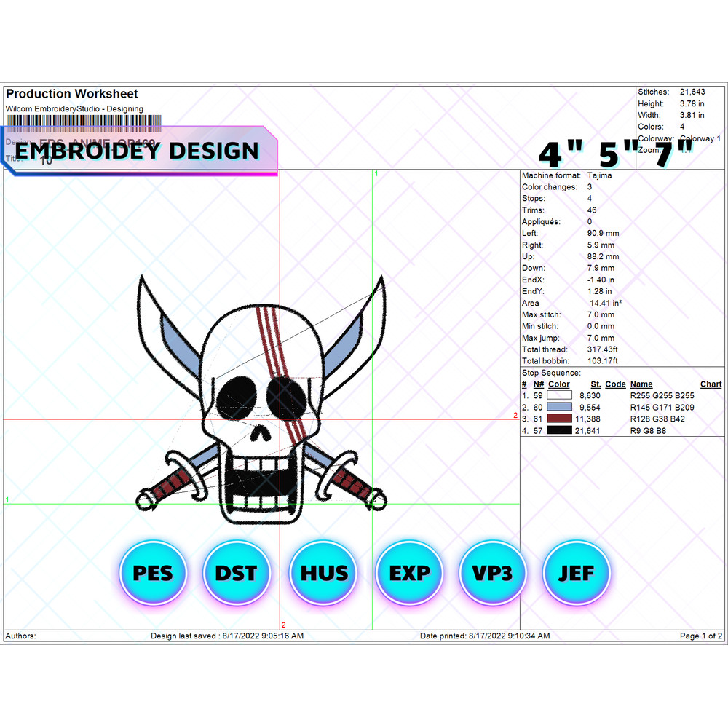Screen dimensions: 728x728
Task: Select the JEF format icon
Action: point(577,573)
